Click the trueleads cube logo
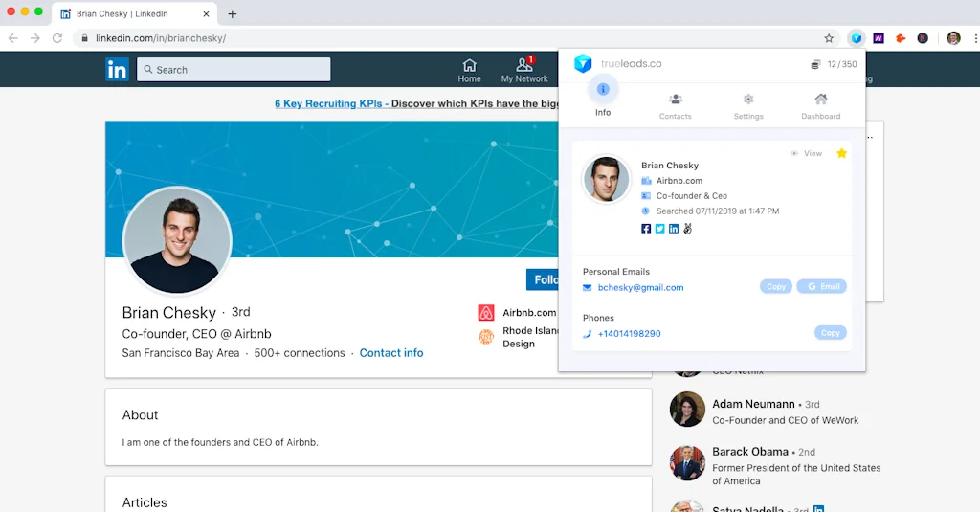Viewport: 980px width, 512px height. (x=583, y=63)
